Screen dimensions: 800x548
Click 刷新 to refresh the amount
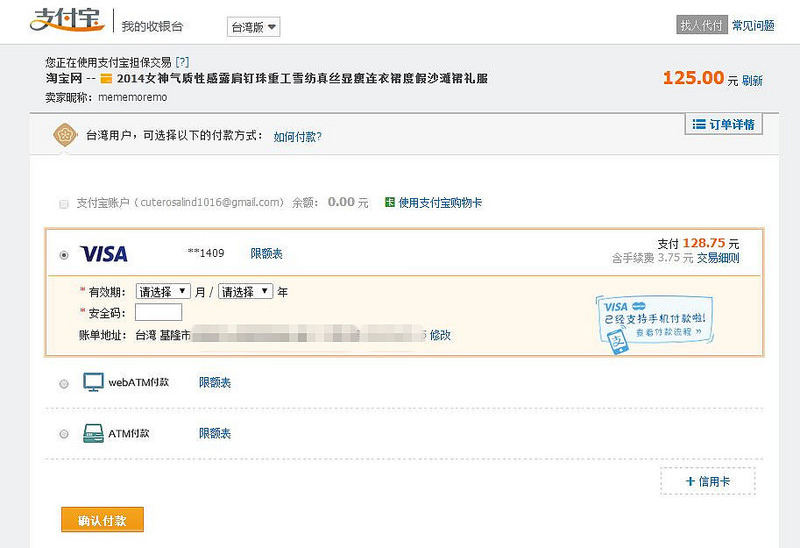pos(752,81)
